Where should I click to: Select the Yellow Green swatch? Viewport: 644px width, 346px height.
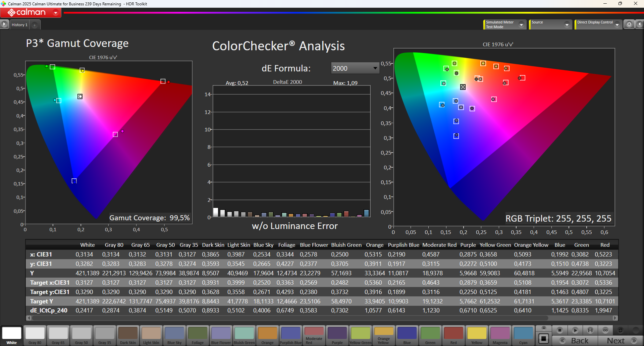pyautogui.click(x=361, y=335)
